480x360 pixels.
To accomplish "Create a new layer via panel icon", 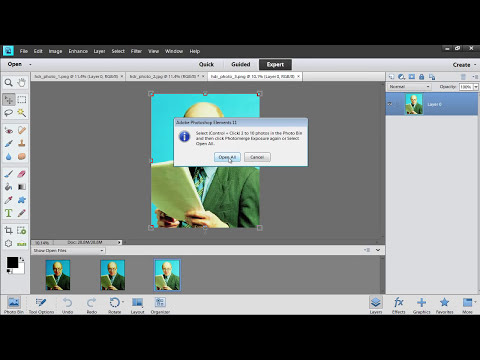I will (391, 77).
